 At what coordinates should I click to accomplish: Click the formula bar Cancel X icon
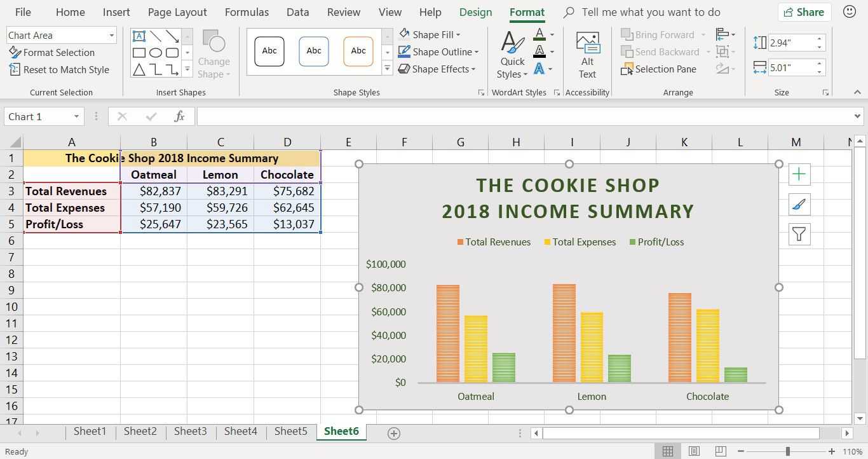(x=122, y=116)
